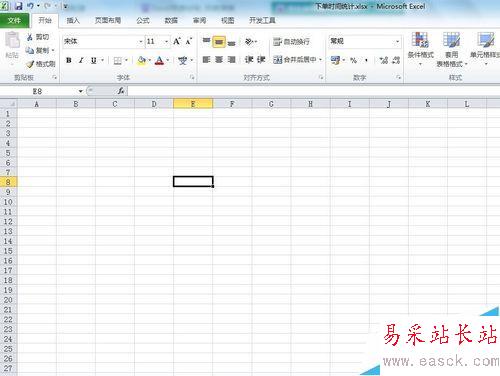The width and height of the screenshot is (500, 376).
Task: Click the accounting number format icon
Action: [x=335, y=60]
